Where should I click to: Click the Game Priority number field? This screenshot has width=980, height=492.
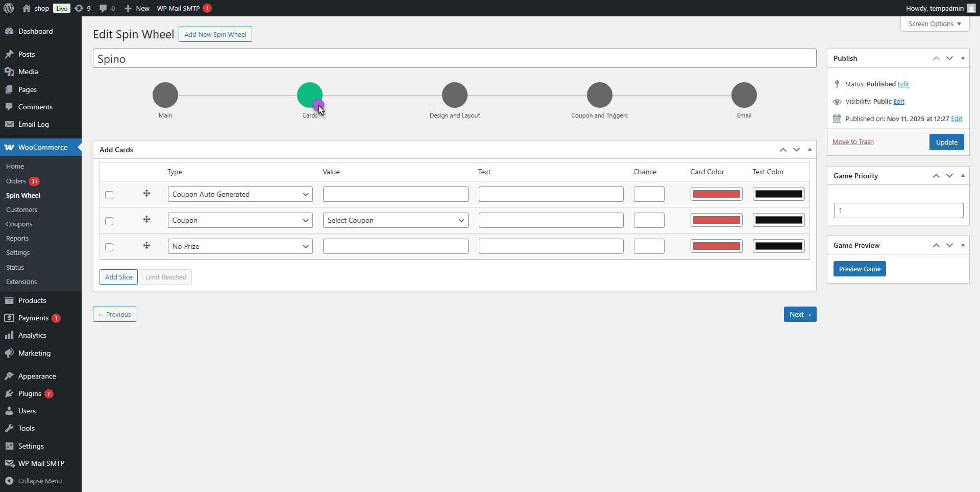tap(898, 210)
